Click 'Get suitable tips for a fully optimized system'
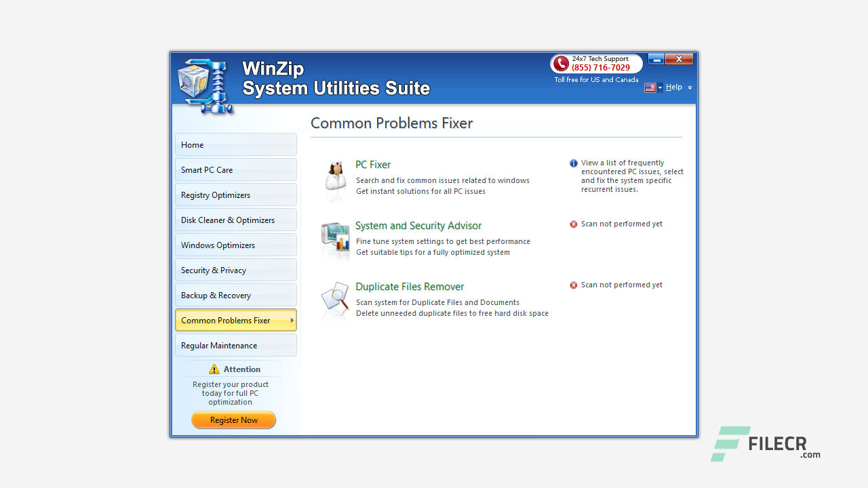This screenshot has width=868, height=488. [x=433, y=253]
